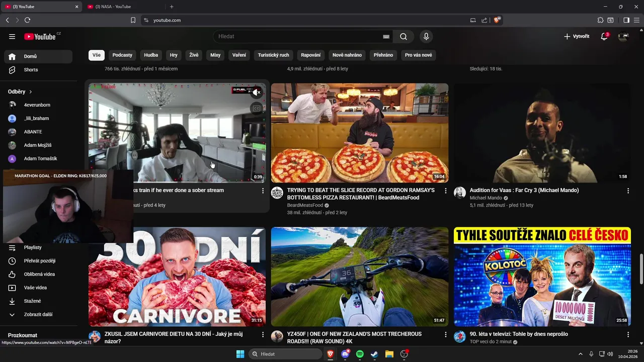Open the YouTube guide hamburger menu
The image size is (644, 362).
pyautogui.click(x=12, y=36)
